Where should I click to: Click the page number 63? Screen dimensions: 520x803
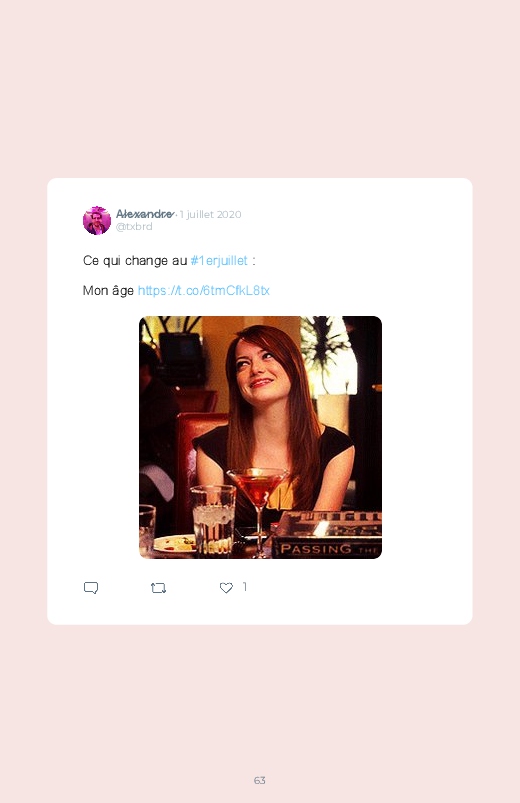(260, 780)
